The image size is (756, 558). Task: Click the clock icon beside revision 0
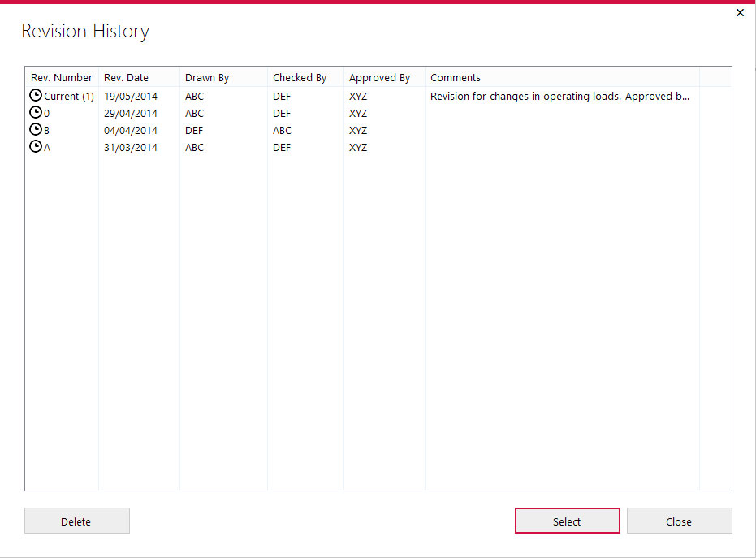(x=36, y=112)
